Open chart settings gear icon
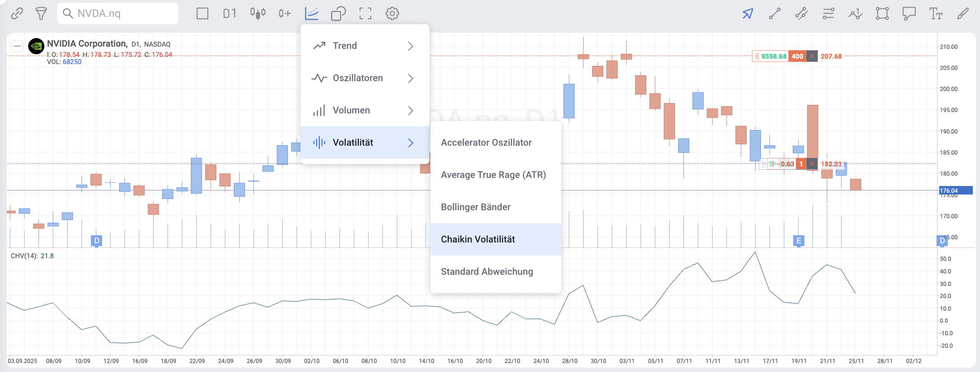This screenshot has height=372, width=980. pyautogui.click(x=392, y=13)
